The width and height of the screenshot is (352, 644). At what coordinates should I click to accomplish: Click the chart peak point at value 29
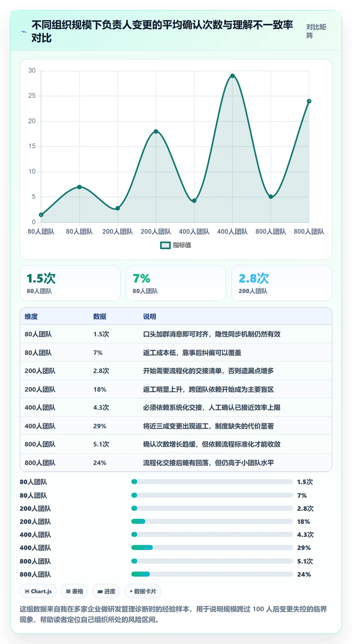232,76
